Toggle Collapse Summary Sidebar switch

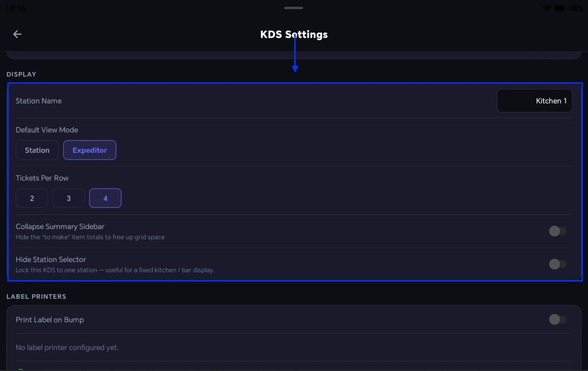558,231
